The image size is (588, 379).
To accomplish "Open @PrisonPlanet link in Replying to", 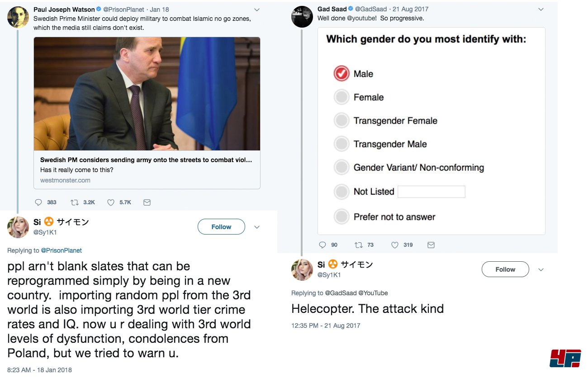I will click(x=62, y=250).
